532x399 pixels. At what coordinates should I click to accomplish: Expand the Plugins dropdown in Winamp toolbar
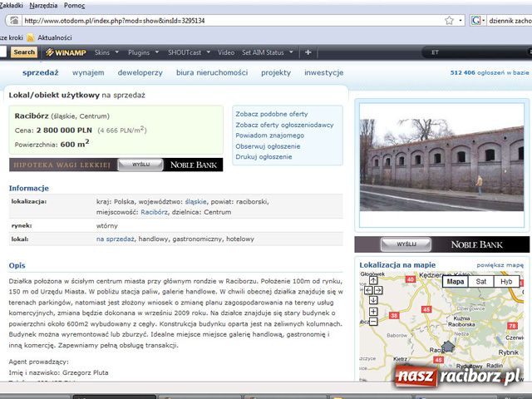(x=142, y=52)
